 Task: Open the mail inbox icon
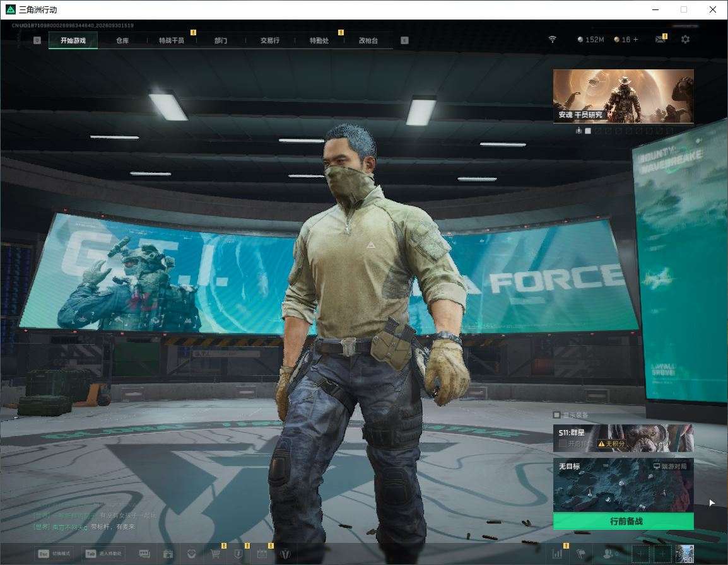(x=660, y=40)
